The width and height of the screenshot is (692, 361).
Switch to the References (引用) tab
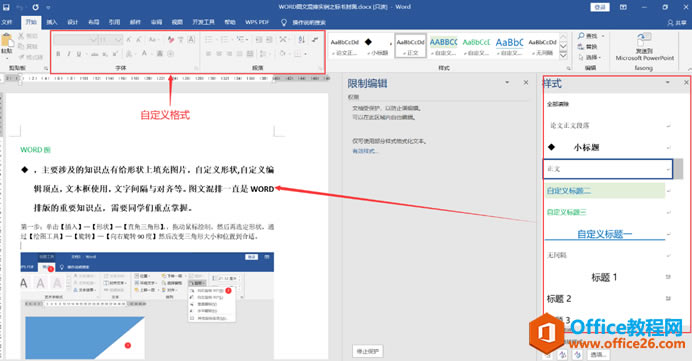[x=114, y=22]
